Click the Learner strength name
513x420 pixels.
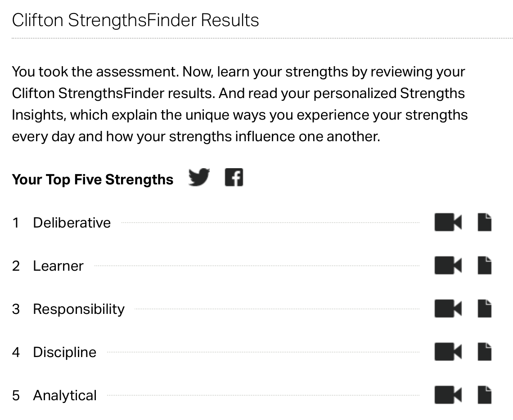(58, 266)
